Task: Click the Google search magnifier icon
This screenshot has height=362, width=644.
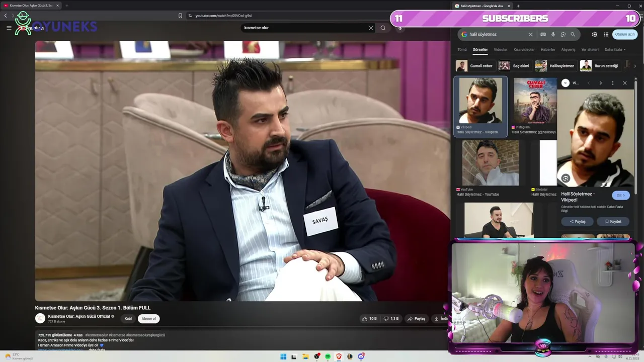Action: point(573,34)
